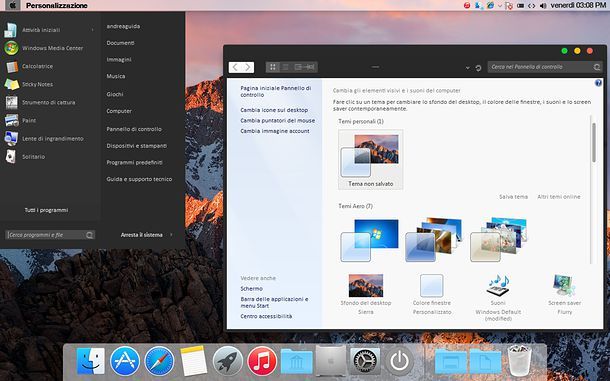Click the clock venerdì 03:08 PM

(578, 5)
